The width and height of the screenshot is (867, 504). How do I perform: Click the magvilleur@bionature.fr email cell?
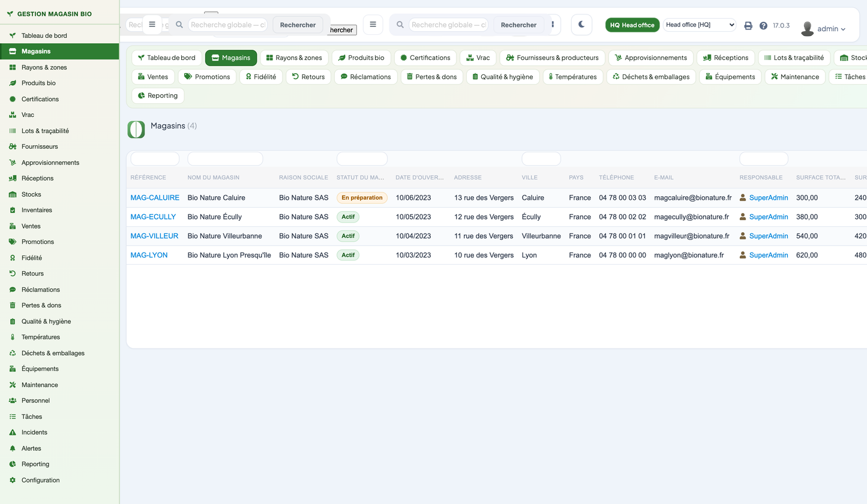(691, 236)
